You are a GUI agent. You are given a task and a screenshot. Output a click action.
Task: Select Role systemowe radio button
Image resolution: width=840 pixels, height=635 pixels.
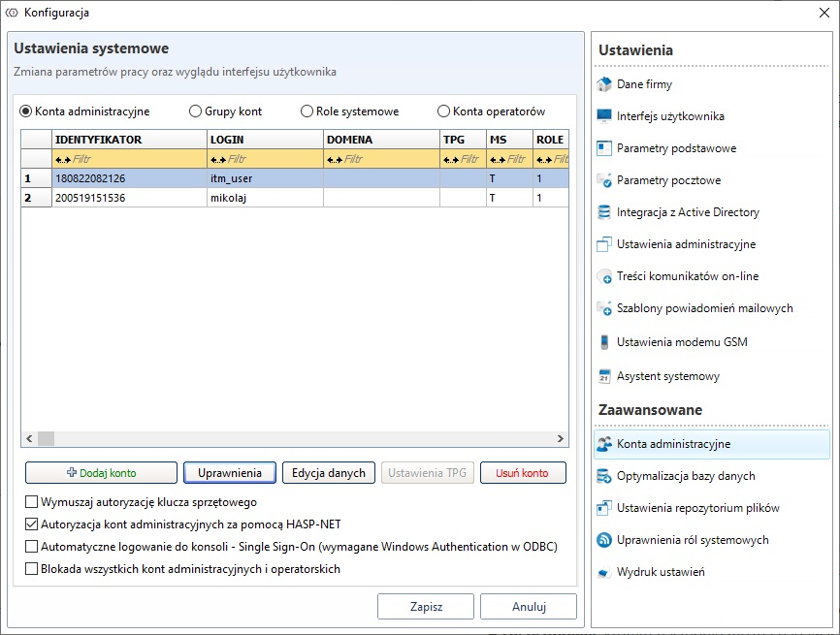coord(307,111)
